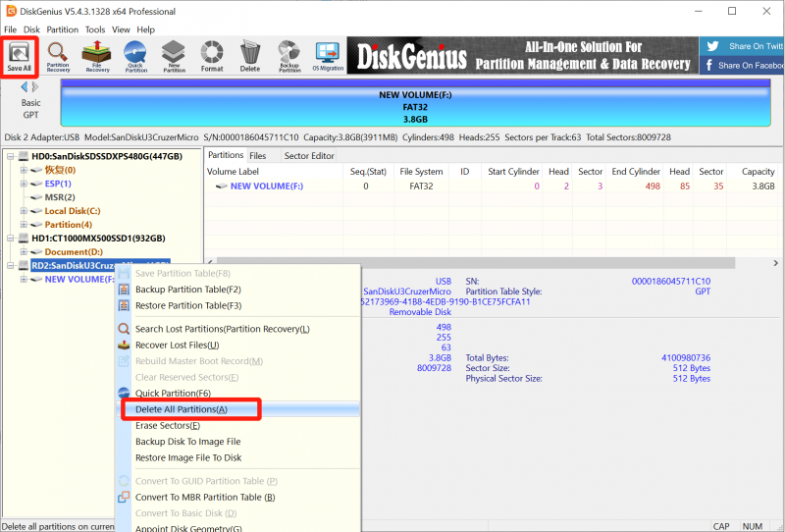This screenshot has height=532, width=785.
Task: Click the horizontal scrollbar in partition list
Action: click(x=475, y=262)
